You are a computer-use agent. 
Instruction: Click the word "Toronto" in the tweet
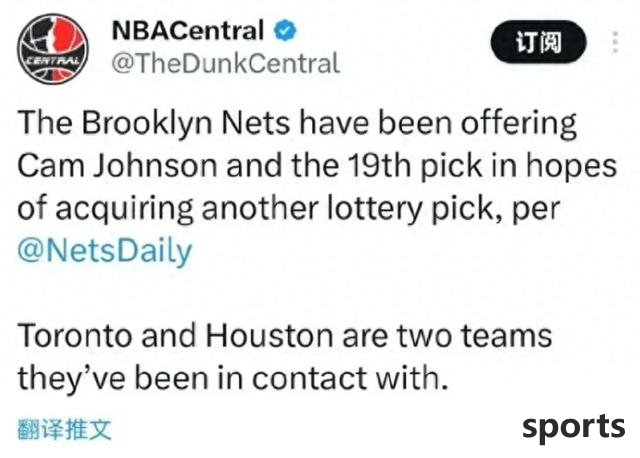pos(76,336)
